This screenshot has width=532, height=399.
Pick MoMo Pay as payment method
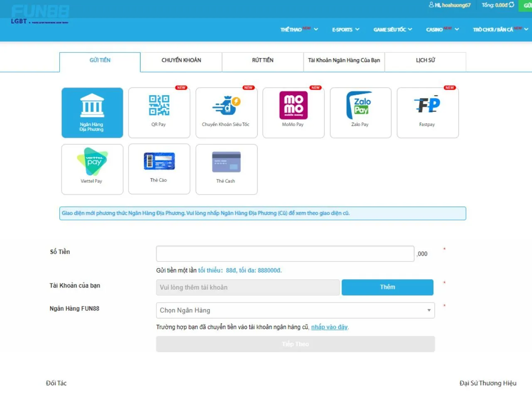[x=293, y=113]
